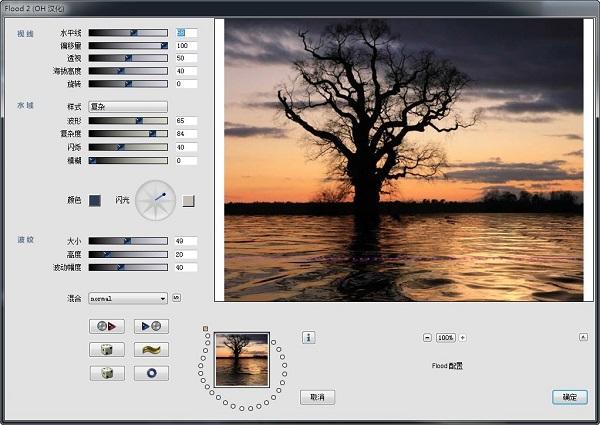Click the 确定 confirm button
This screenshot has width=600, height=425.
click(x=570, y=397)
